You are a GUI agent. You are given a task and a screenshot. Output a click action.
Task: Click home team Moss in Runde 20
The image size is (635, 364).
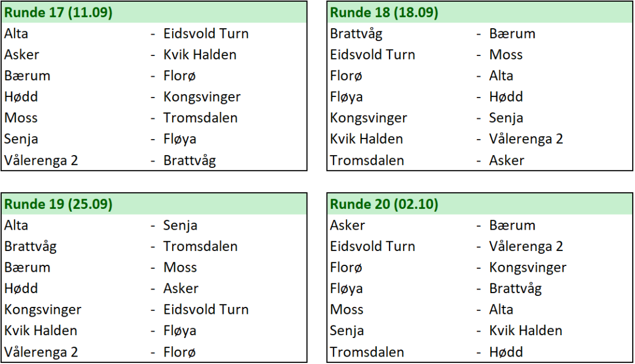346,309
